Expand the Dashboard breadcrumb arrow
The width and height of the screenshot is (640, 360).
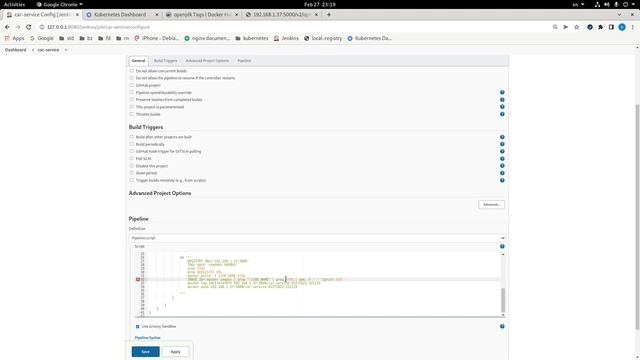click(x=33, y=50)
